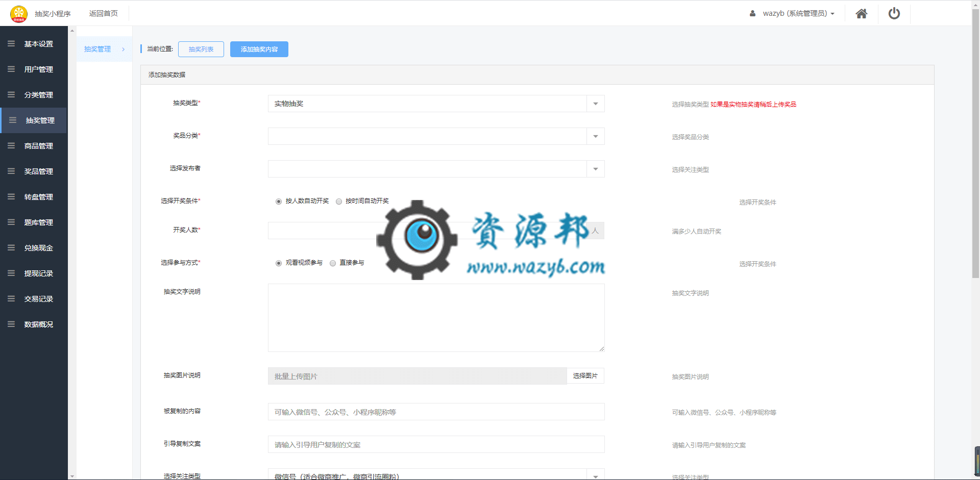Open the 选择关注类型 dropdown showing 微信号
This screenshot has height=480, width=980.
point(436,474)
